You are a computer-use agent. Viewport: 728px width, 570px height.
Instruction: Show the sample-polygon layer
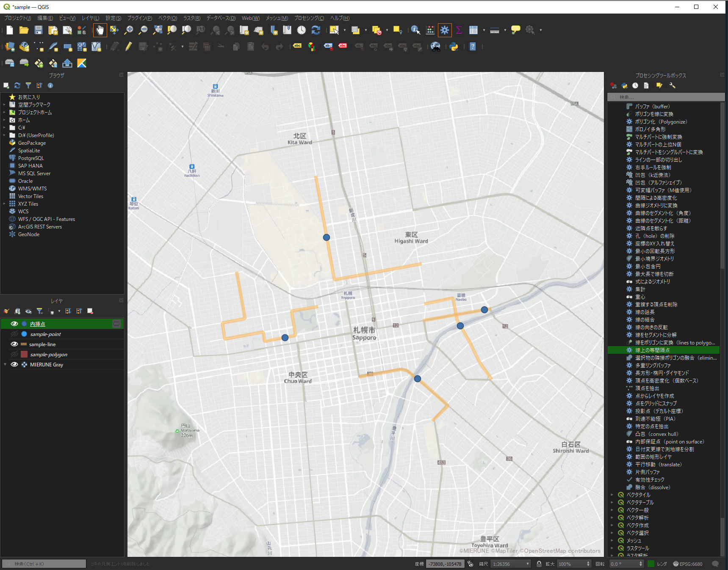pos(14,354)
